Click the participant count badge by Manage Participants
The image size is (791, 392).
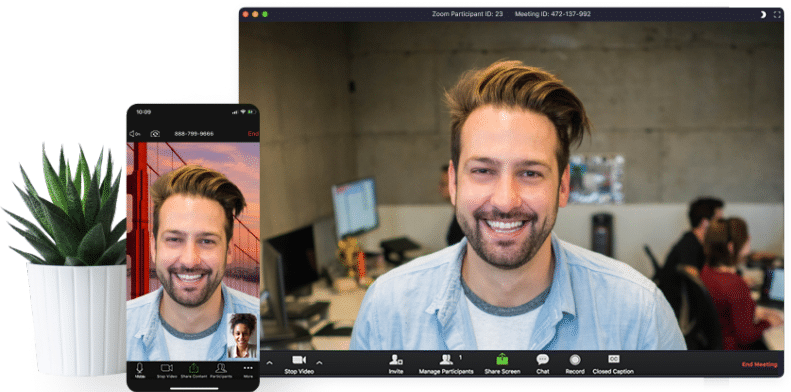coord(460,357)
